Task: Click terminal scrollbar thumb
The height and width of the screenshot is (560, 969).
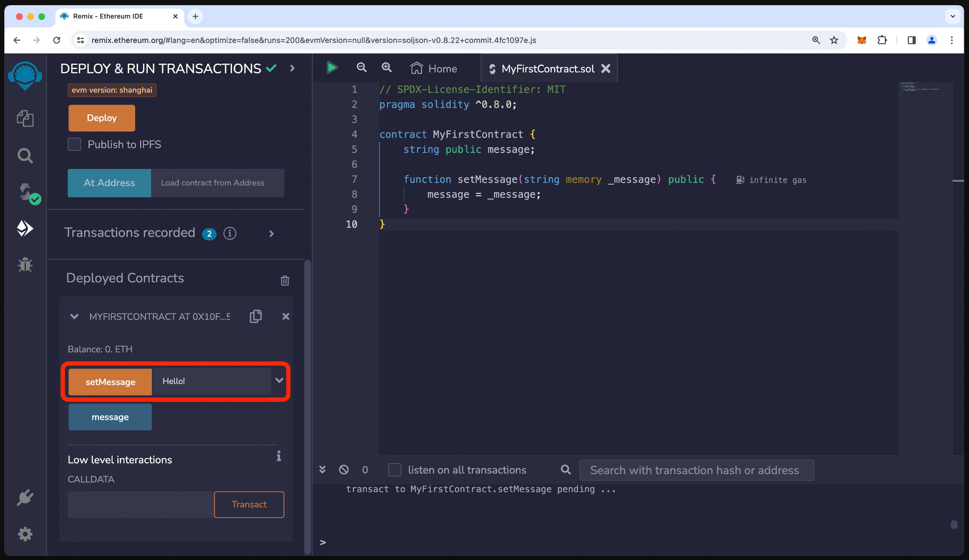Action: [x=954, y=525]
